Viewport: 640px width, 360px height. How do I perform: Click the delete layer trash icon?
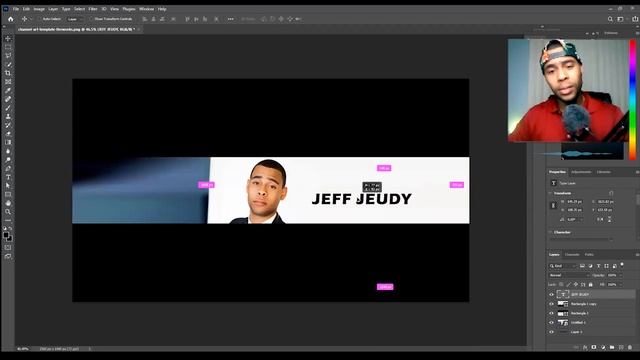point(630,347)
